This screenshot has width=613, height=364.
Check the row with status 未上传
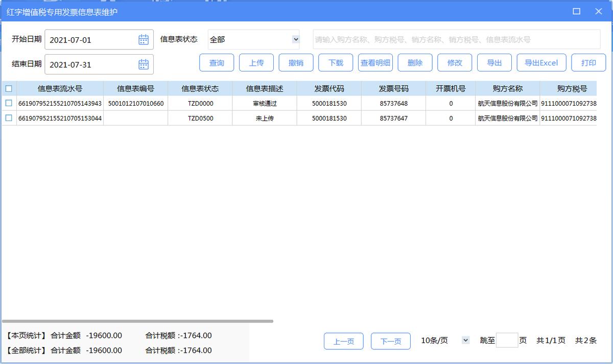8,118
